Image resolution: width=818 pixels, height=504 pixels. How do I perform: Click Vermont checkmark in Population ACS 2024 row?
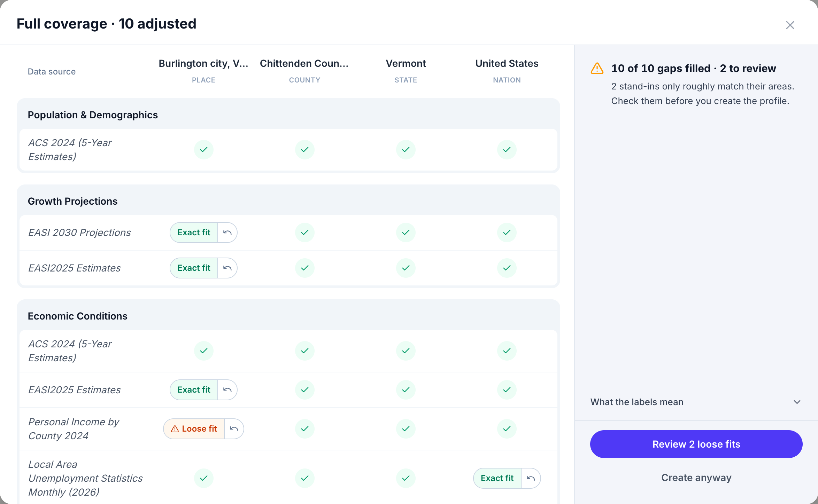click(406, 150)
